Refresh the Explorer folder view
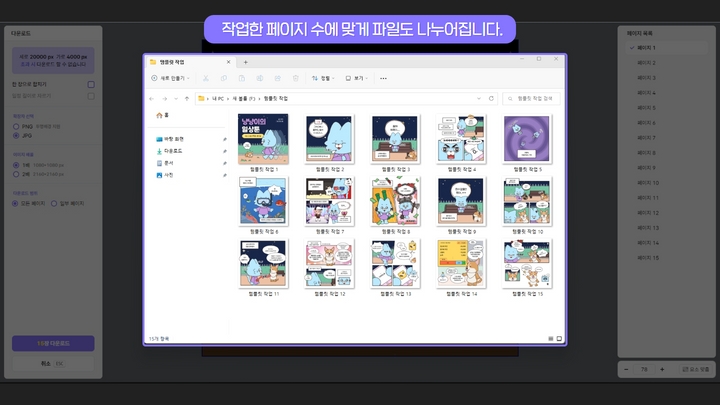Viewport: 720px width, 405px height. pyautogui.click(x=491, y=98)
